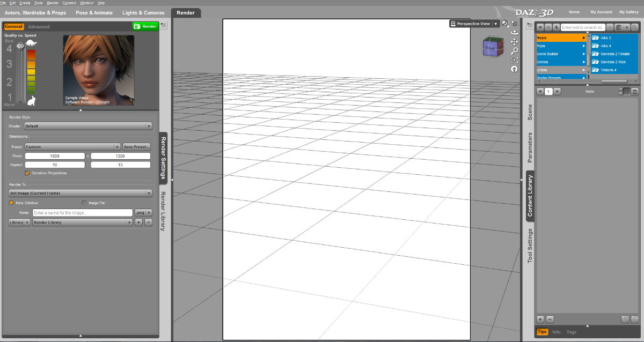Open the File menu
Image resolution: width=644 pixels, height=342 pixels.
[x=3, y=3]
